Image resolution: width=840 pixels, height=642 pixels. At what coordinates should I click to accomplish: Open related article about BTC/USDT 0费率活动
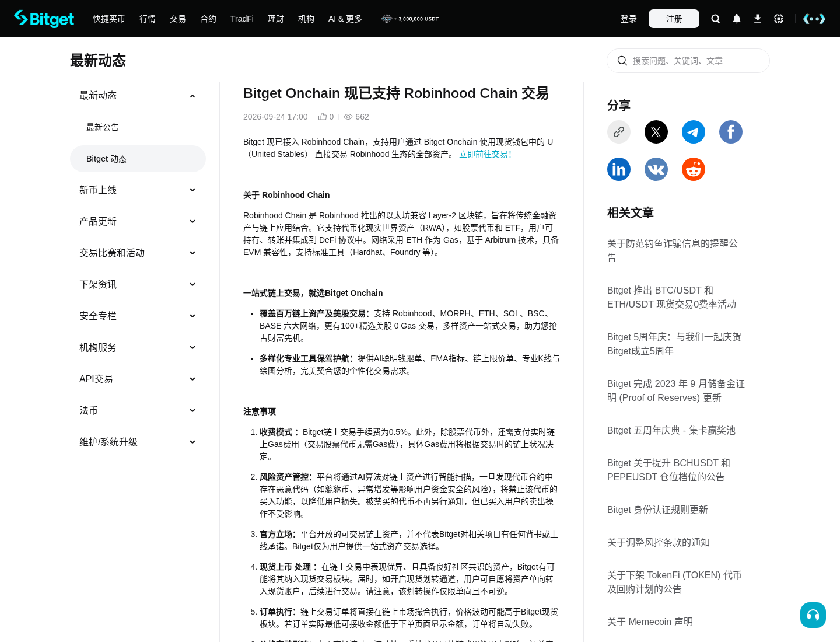[x=671, y=297]
